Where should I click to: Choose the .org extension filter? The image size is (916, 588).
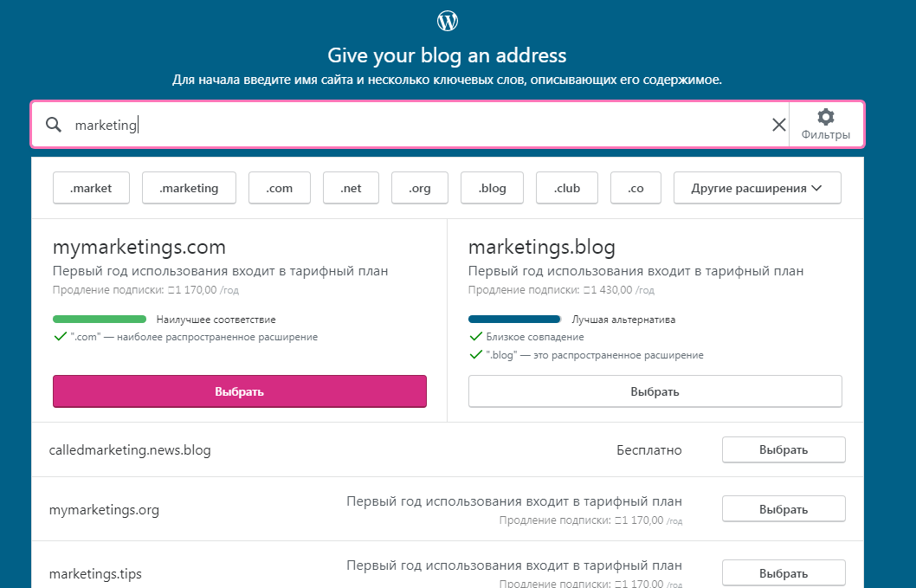[x=419, y=188]
